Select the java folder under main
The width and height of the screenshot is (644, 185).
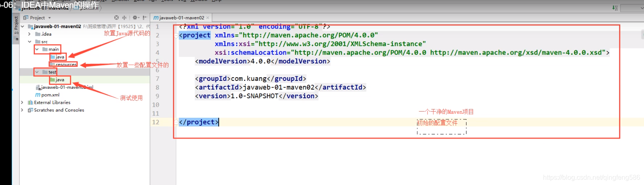pos(57,57)
